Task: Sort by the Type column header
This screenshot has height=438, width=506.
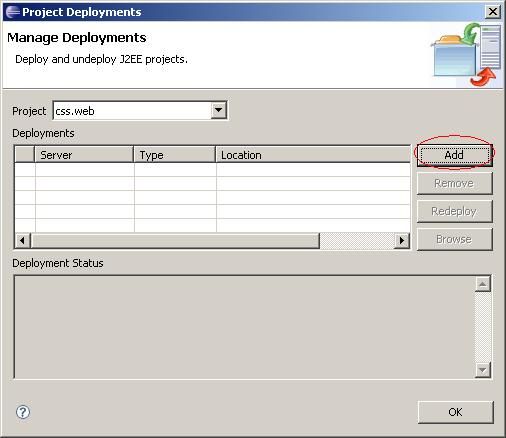Action: 175,155
